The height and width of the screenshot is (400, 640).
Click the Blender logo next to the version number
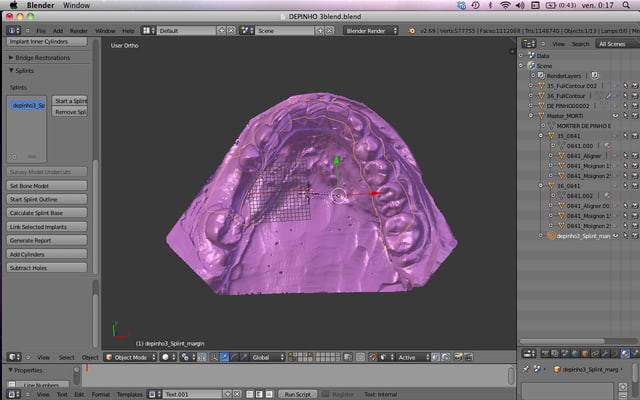(x=412, y=31)
